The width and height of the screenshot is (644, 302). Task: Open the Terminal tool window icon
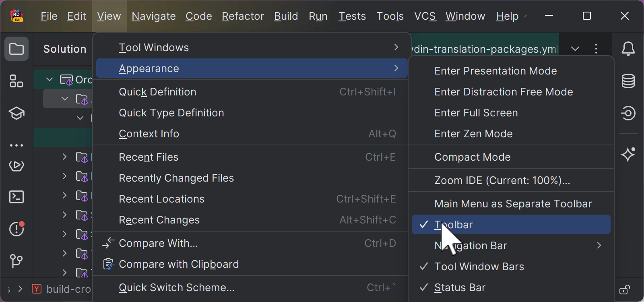(17, 197)
